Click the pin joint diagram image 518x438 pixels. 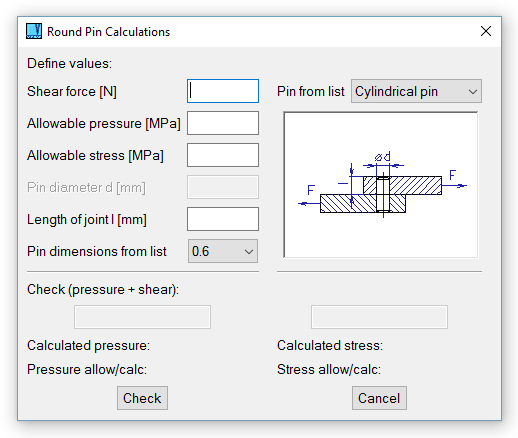(381, 185)
